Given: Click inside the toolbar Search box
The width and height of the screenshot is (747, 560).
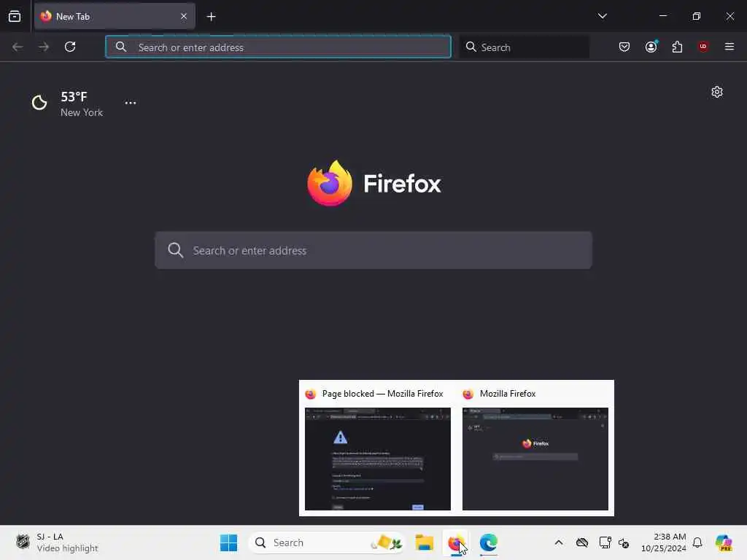Looking at the screenshot, I should tap(525, 47).
